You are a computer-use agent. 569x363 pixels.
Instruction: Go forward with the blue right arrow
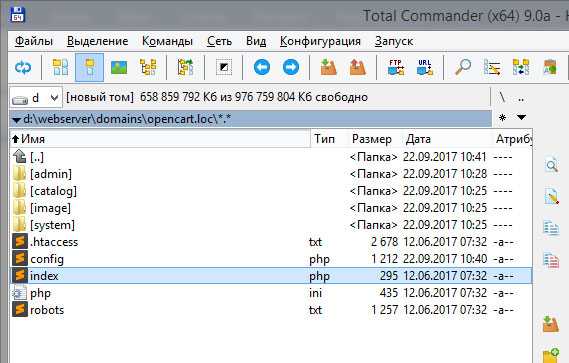pos(291,68)
